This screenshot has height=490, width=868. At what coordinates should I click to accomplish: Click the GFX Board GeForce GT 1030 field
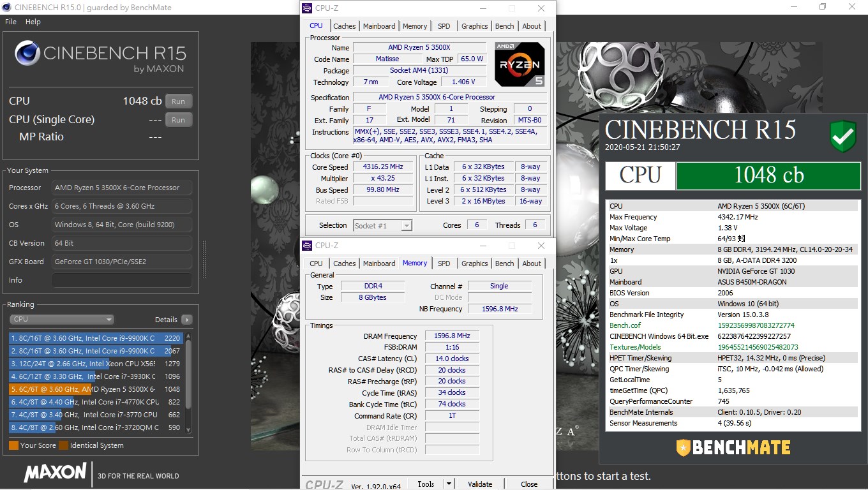pyautogui.click(x=122, y=262)
